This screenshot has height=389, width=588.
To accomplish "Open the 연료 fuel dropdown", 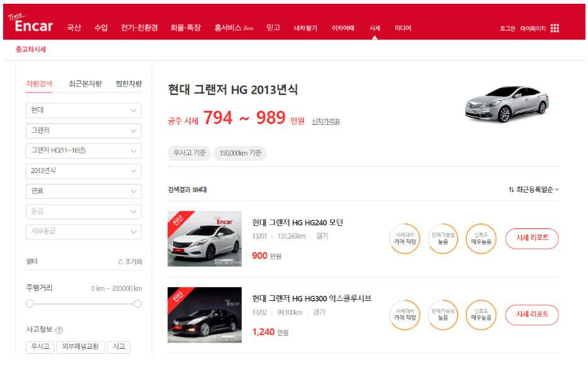I will click(x=84, y=191).
